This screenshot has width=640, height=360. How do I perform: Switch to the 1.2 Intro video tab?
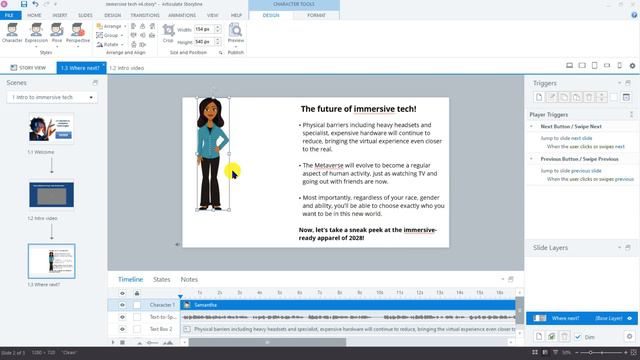click(127, 68)
